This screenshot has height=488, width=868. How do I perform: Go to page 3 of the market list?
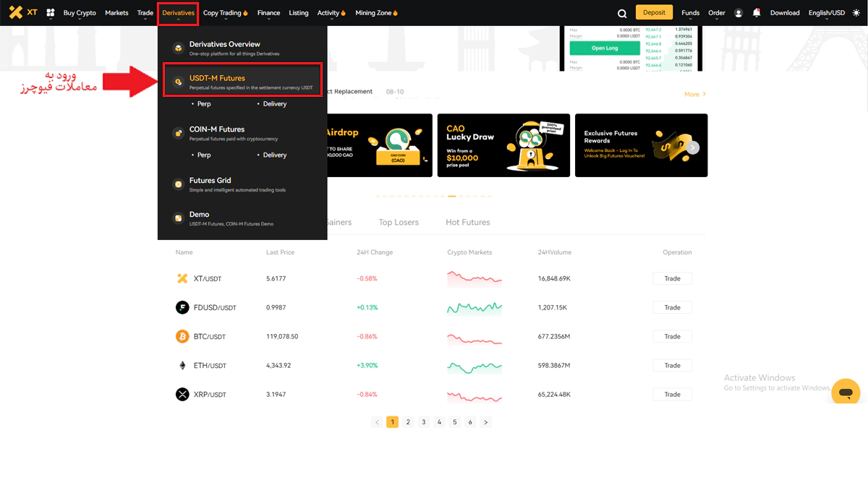424,422
